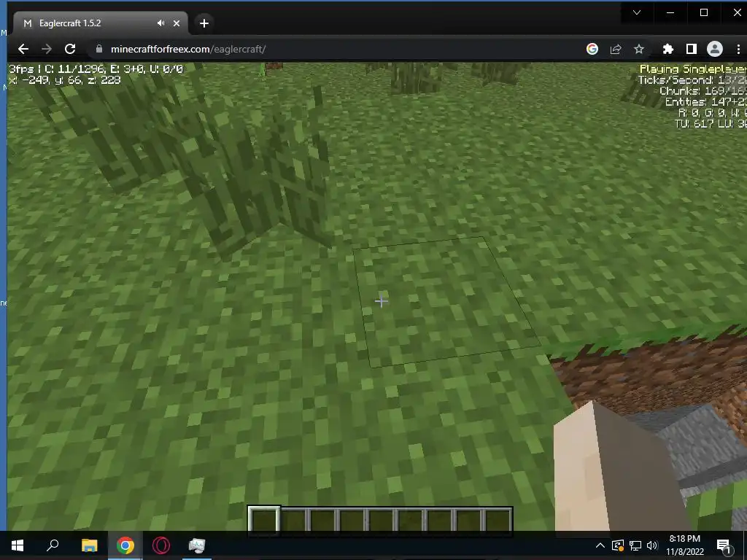Show hidden system tray icons

click(x=600, y=545)
